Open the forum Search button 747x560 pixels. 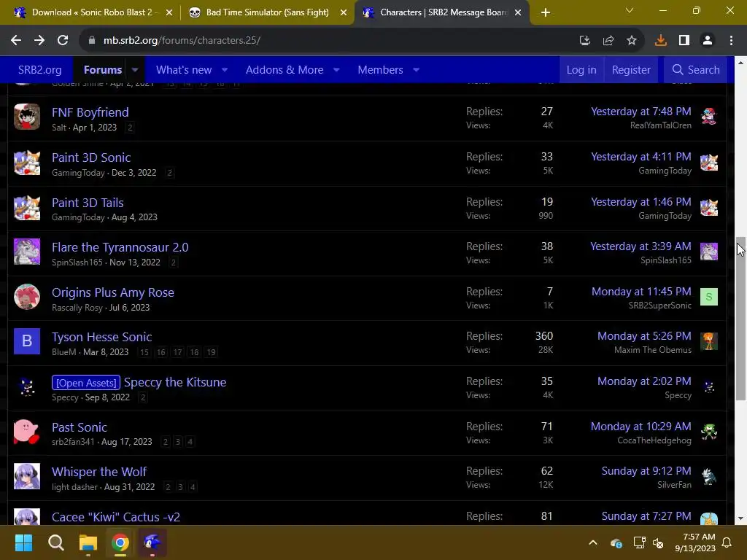coord(695,70)
